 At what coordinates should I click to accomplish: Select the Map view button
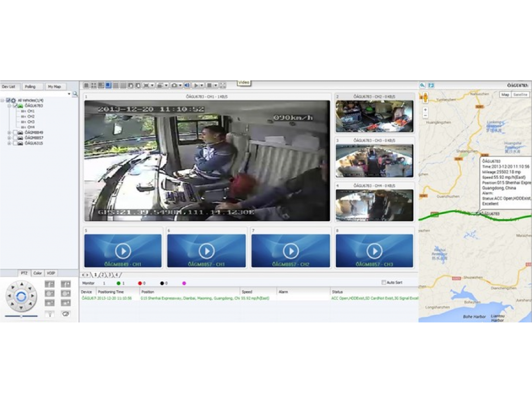pos(506,95)
